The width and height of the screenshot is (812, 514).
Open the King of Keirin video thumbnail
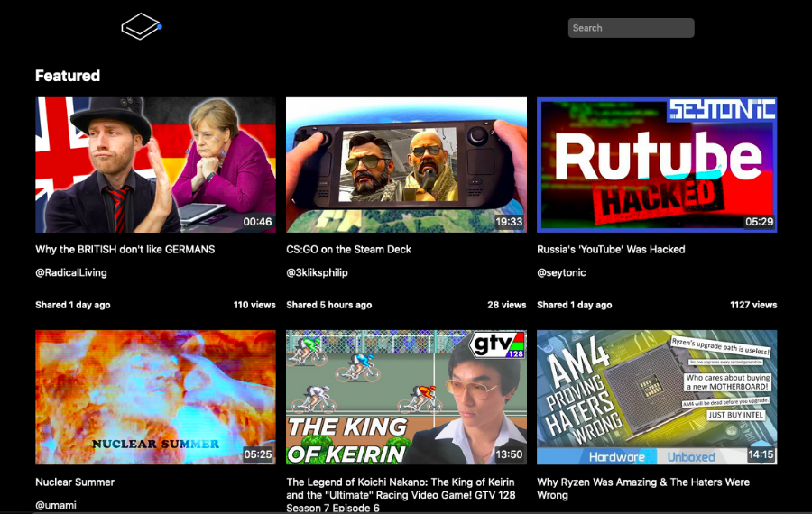406,397
